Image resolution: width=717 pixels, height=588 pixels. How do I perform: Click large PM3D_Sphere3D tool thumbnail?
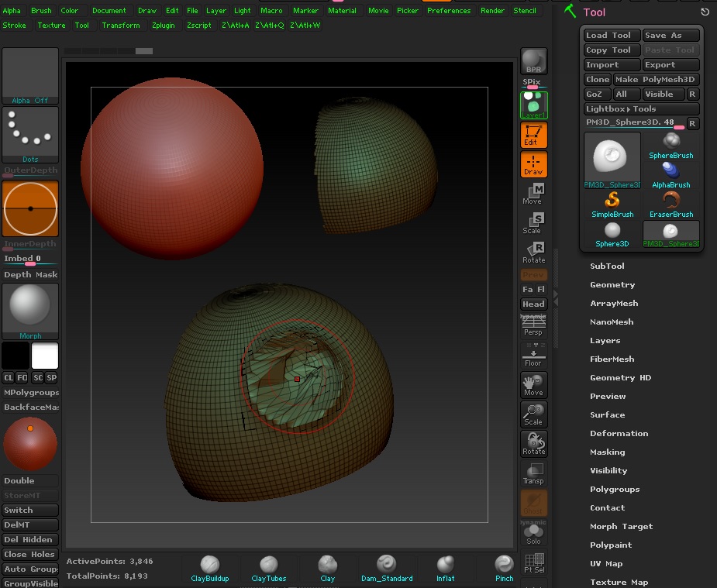pyautogui.click(x=612, y=160)
